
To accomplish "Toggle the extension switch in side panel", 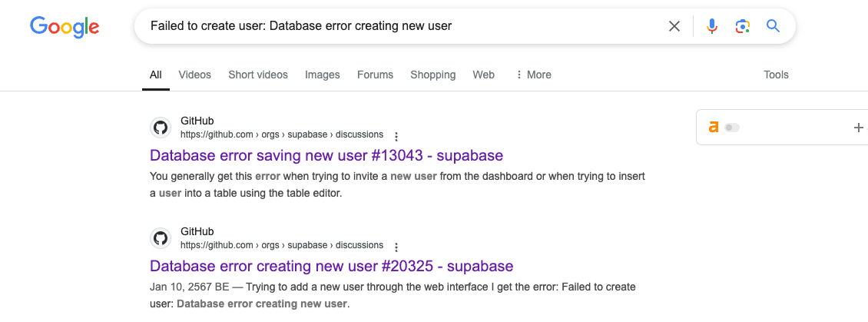I will point(732,128).
